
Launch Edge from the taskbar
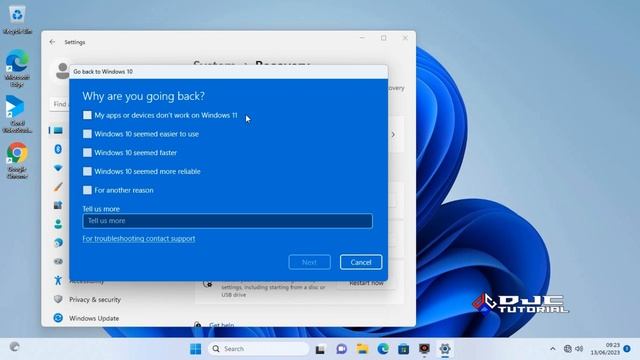click(383, 349)
